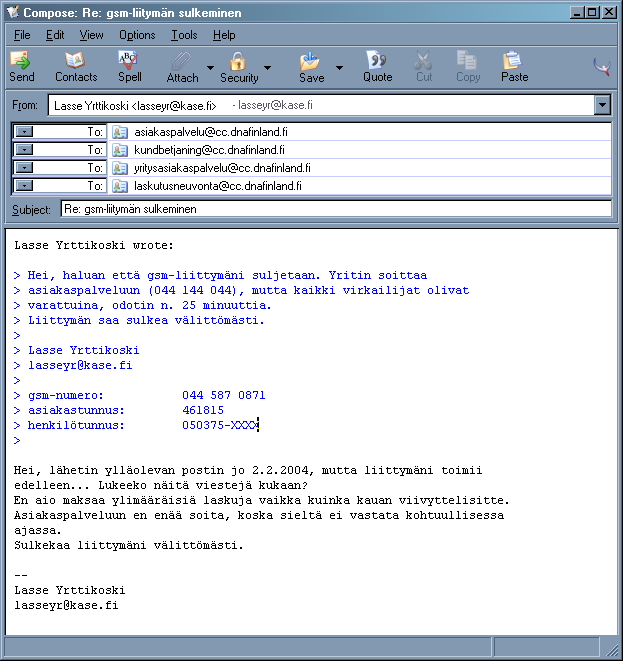The width and height of the screenshot is (623, 661).
Task: Open recipient type dropdown for kundbetjaning row
Action: (24, 150)
